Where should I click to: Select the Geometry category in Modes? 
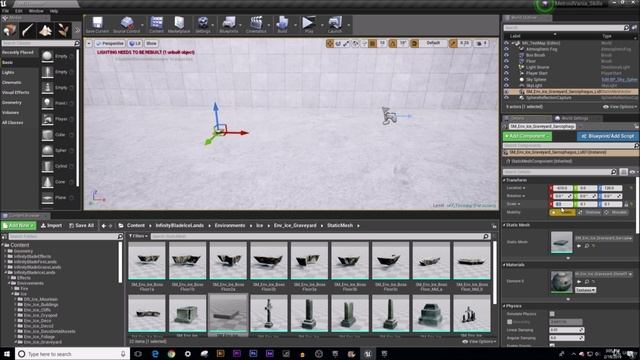point(12,103)
